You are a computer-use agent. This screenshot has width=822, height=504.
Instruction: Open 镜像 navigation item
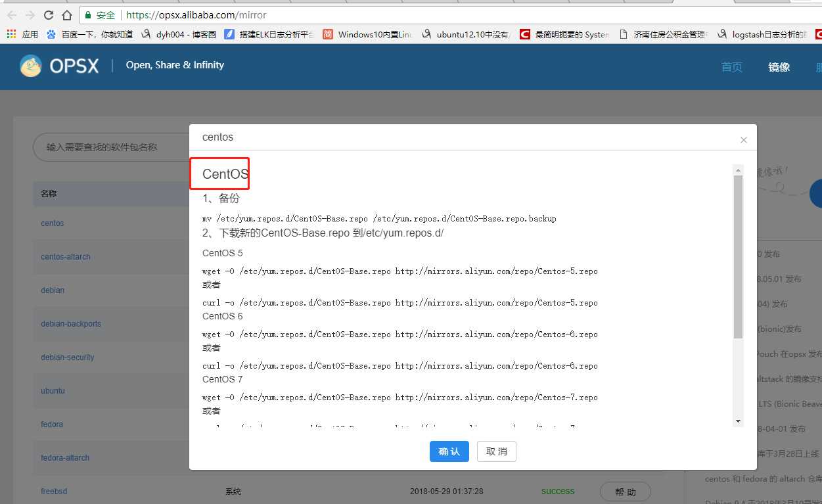click(779, 67)
